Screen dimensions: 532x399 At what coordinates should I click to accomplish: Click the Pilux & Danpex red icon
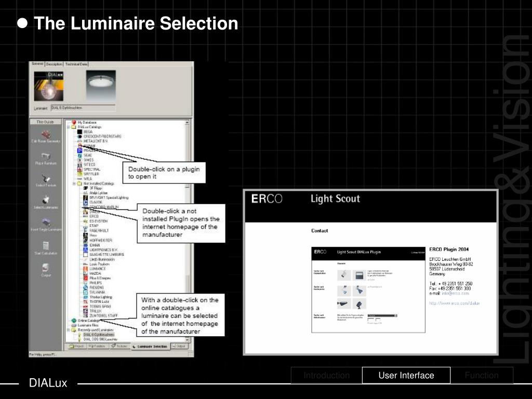pyautogui.click(x=86, y=278)
